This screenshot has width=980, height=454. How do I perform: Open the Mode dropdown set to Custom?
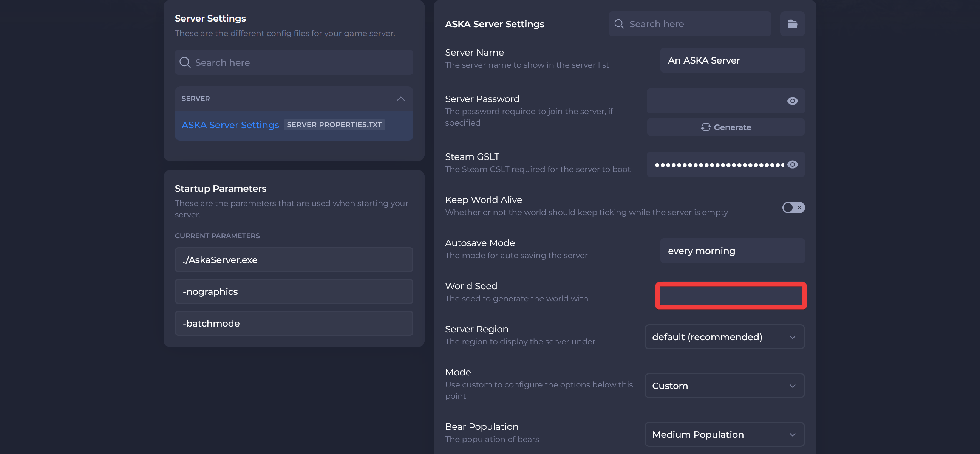coord(724,386)
